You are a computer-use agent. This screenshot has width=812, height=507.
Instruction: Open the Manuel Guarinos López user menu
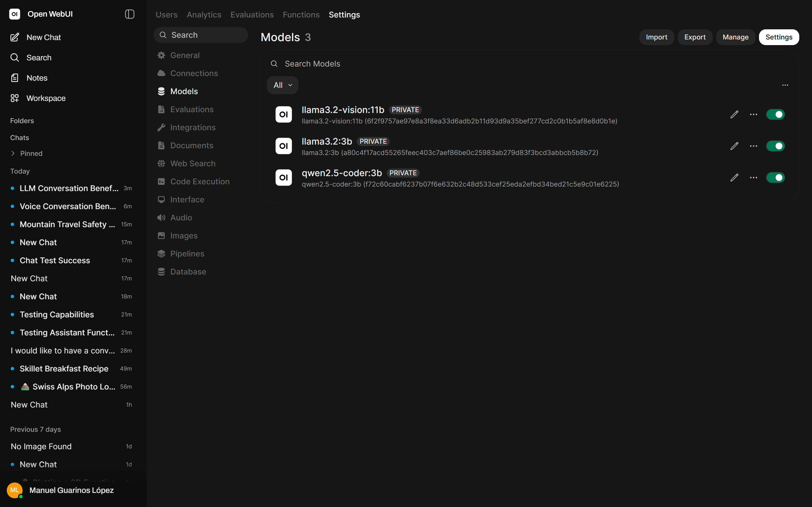pos(71,490)
